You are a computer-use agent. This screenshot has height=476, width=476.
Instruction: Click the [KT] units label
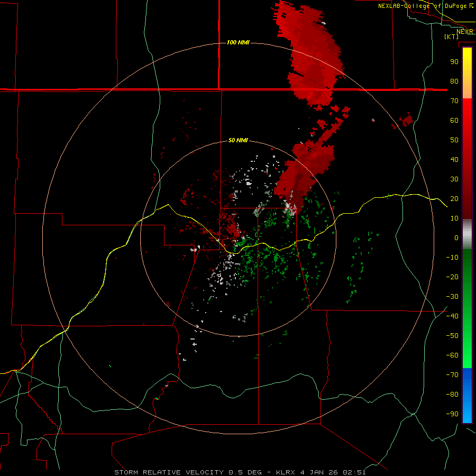click(451, 36)
